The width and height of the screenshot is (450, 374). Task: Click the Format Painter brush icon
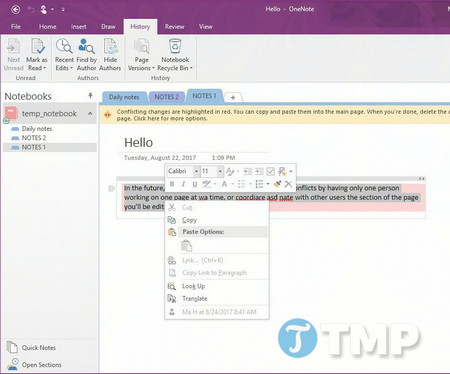(277, 184)
